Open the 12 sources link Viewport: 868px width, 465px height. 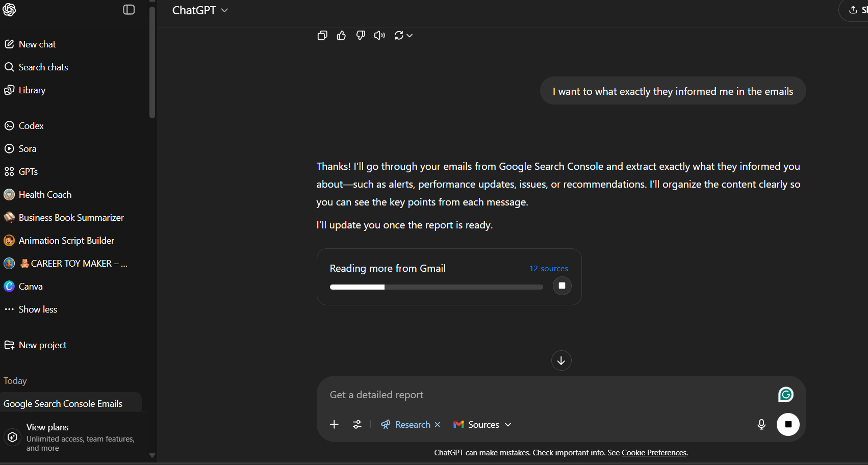coord(549,268)
